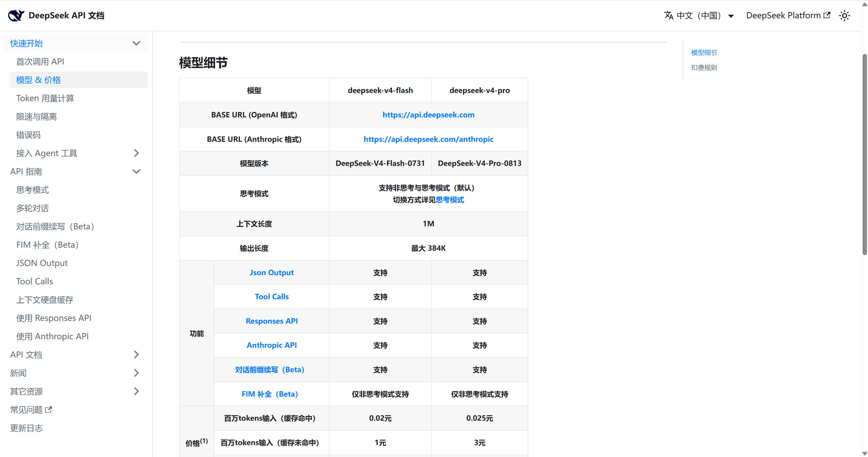Click the 价格(1) row label
The width and height of the screenshot is (868, 457).
click(196, 442)
